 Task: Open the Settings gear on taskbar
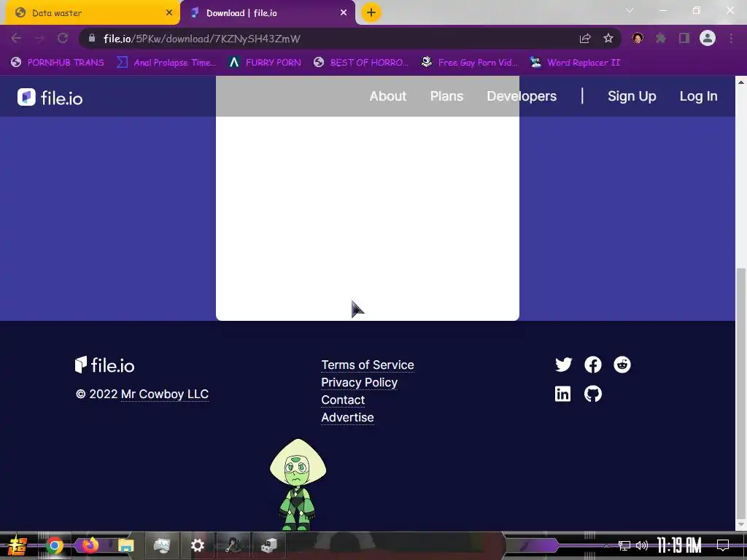[197, 545]
